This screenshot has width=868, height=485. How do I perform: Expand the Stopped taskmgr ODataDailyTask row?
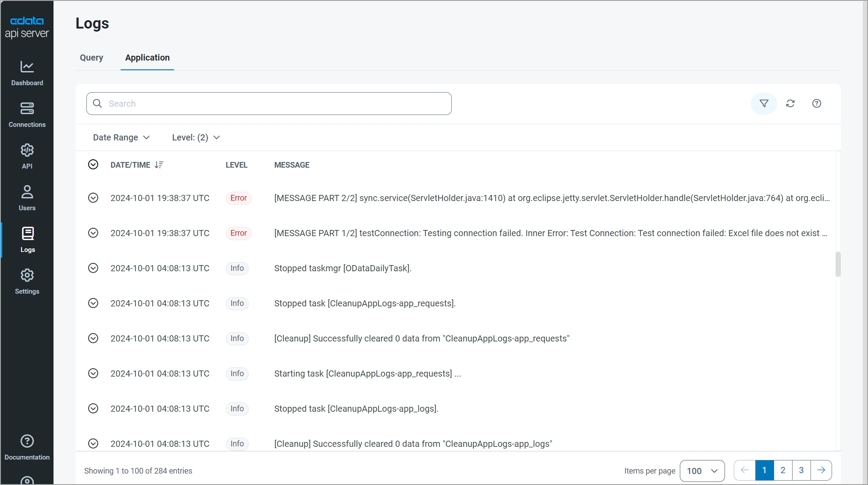[x=93, y=268]
